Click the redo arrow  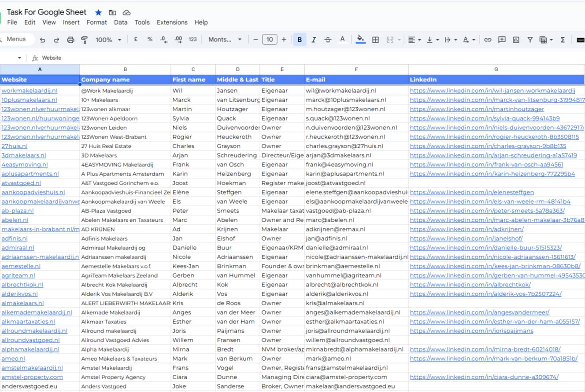(x=56, y=40)
